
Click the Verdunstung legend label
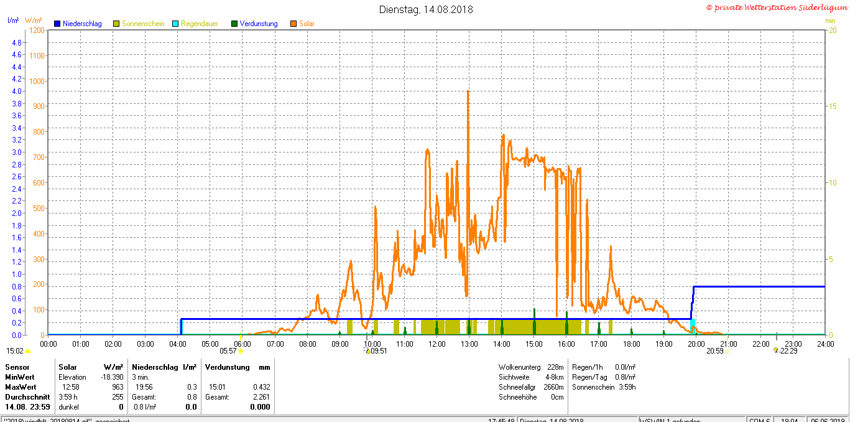pos(259,24)
